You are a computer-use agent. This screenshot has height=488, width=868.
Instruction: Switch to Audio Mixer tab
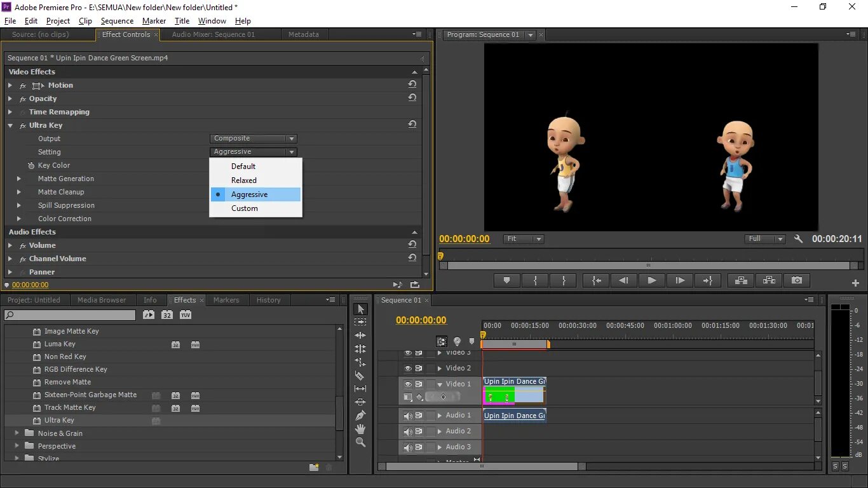(x=213, y=34)
